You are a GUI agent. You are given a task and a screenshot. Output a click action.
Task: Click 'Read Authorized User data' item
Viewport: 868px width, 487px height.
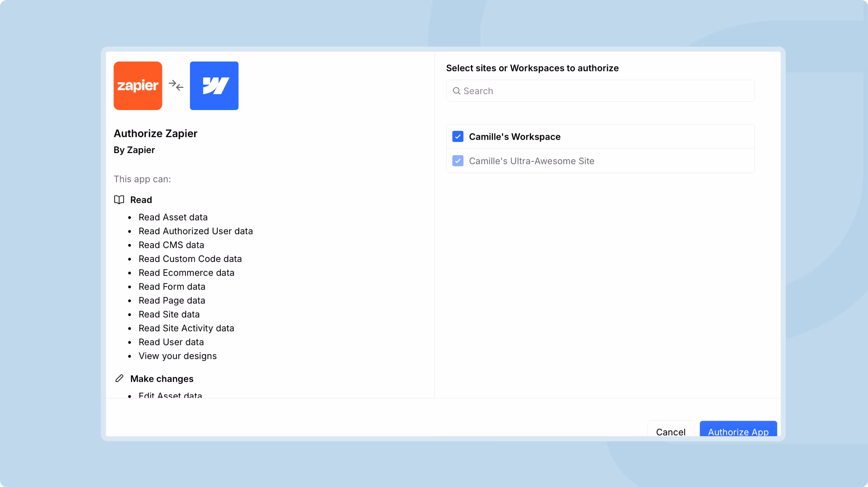195,231
